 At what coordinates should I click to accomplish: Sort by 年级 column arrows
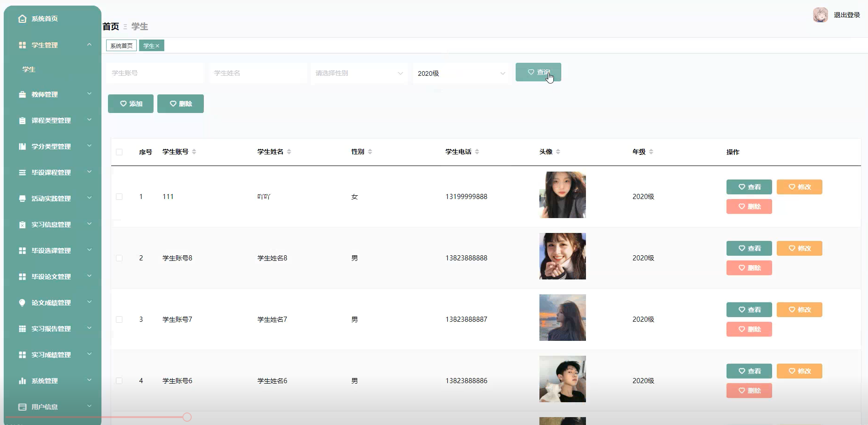[651, 152]
